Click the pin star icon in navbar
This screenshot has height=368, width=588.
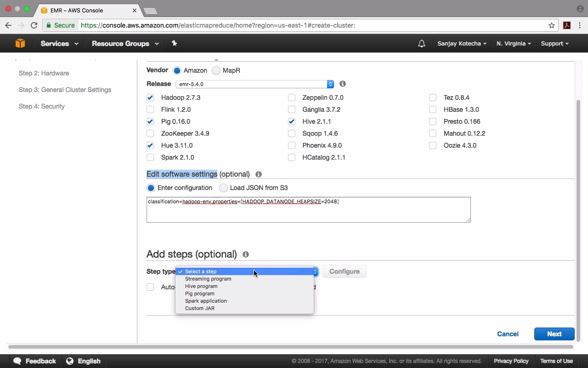tap(174, 43)
